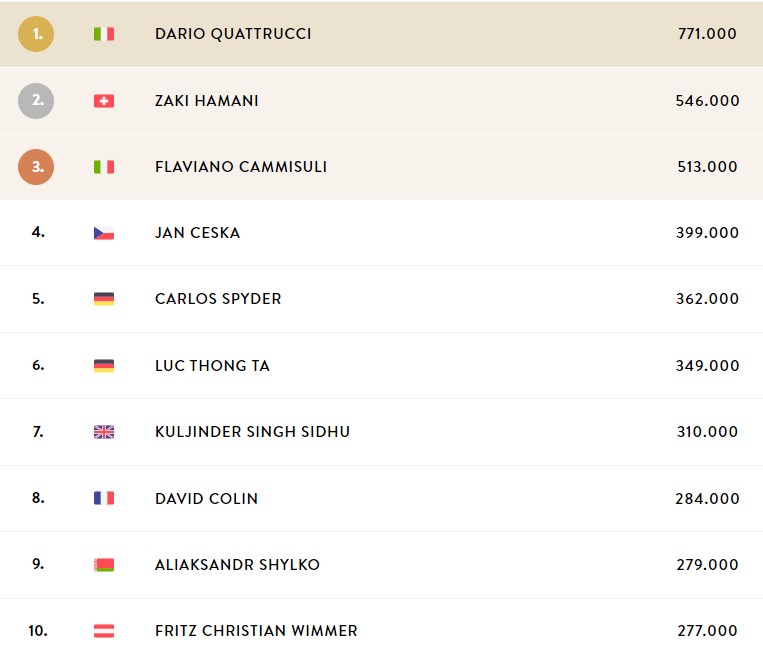
Task: Click chip count 399.000 for Jan Ceska
Action: pos(707,233)
